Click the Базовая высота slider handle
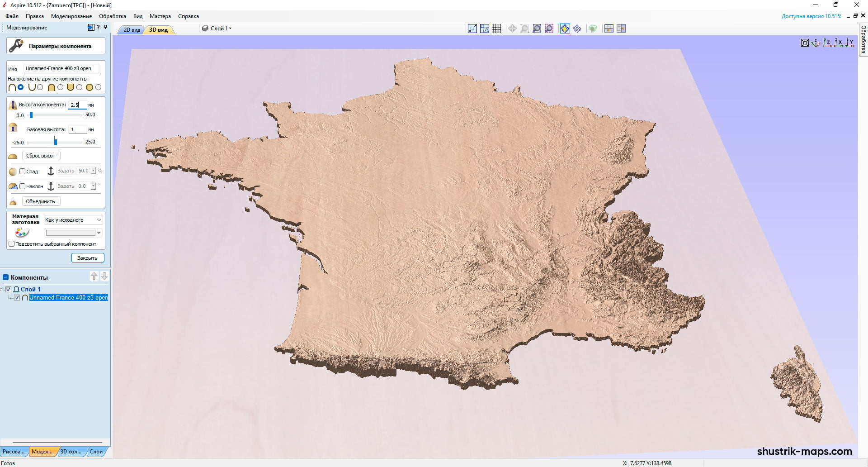This screenshot has width=868, height=467. coord(56,141)
